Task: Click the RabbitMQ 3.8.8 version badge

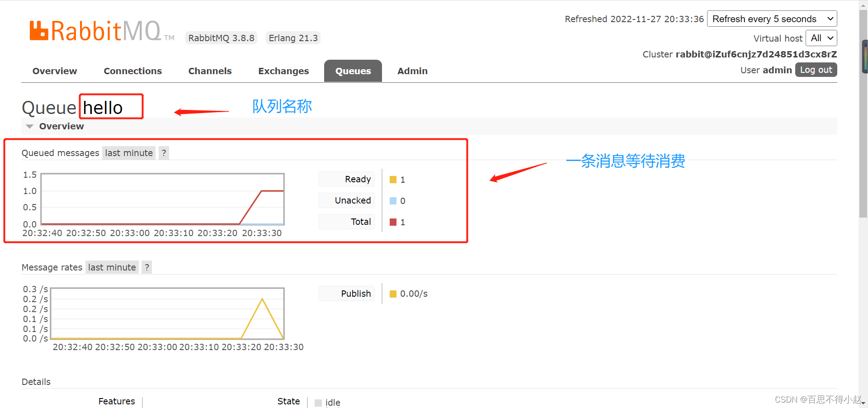Action: click(221, 38)
